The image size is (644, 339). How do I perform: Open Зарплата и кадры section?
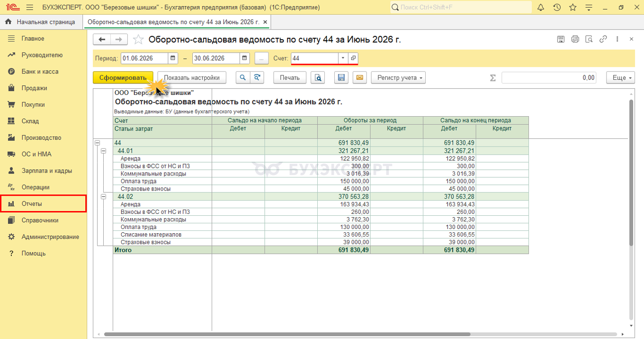click(44, 171)
